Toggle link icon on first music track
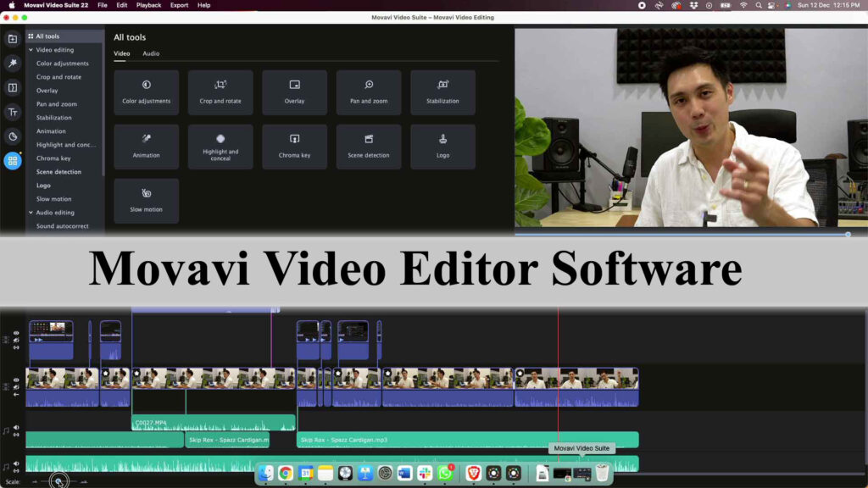Viewport: 868px width, 488px height. click(16, 435)
